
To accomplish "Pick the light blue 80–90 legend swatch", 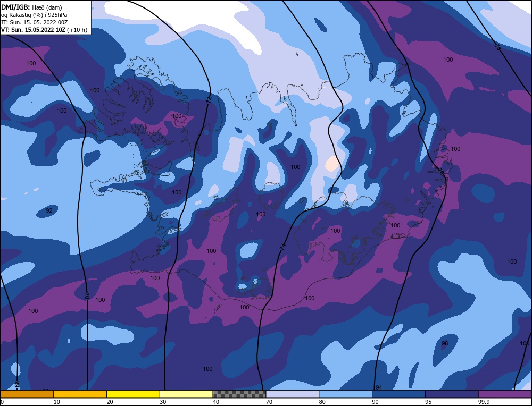I will pos(345,394).
